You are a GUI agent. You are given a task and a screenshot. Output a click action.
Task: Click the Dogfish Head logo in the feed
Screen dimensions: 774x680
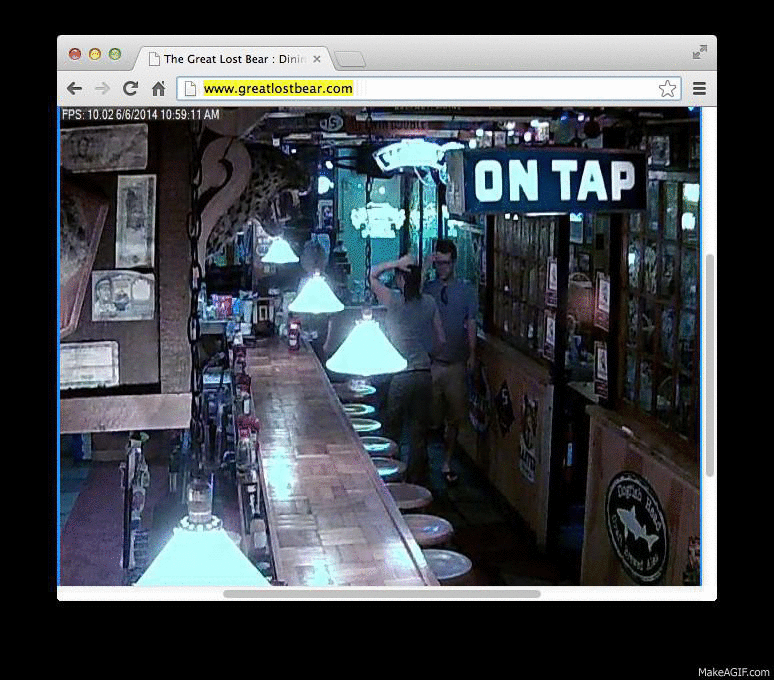[637, 527]
